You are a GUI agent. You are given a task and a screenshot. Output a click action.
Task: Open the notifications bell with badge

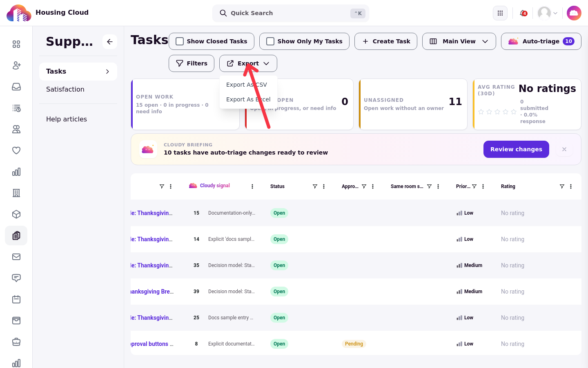coord(523,13)
